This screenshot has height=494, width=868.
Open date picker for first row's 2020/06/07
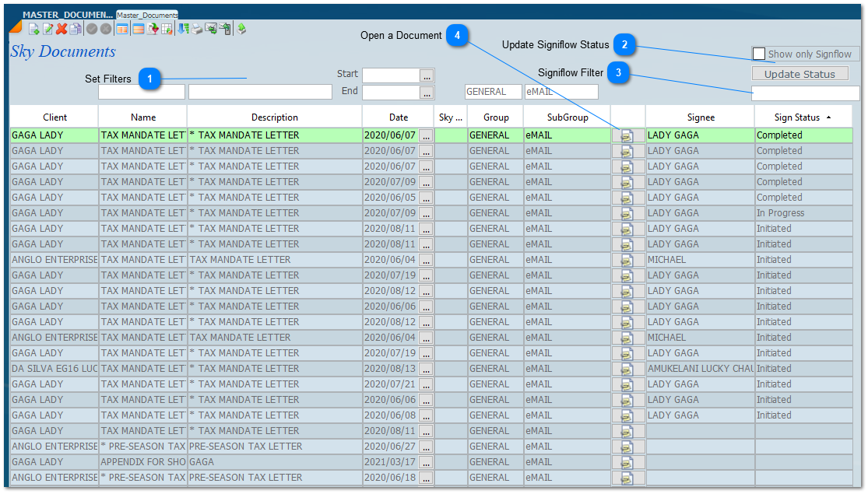426,135
